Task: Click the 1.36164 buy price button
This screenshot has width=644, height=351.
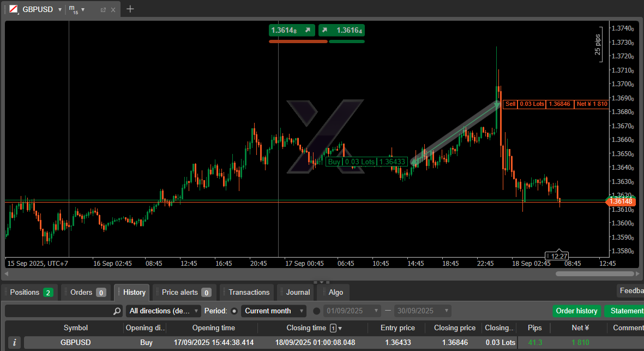Action: [x=341, y=31]
